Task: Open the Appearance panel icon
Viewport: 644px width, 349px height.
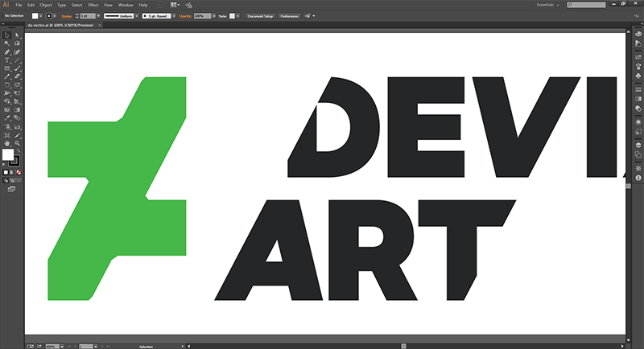Action: (x=638, y=122)
